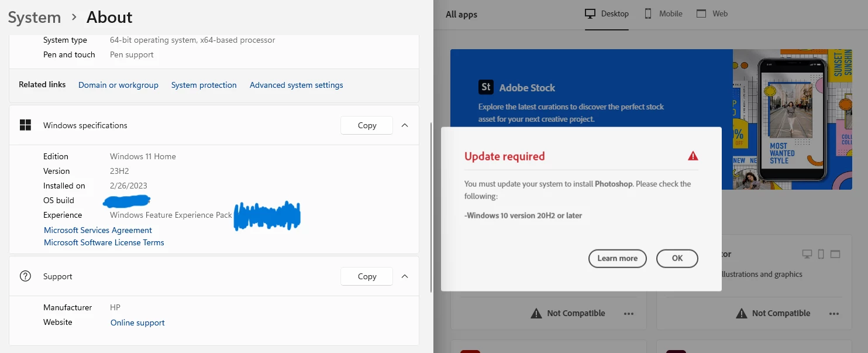This screenshot has height=353, width=868.
Task: Click the illustrations and graphics description text
Action: [762, 274]
